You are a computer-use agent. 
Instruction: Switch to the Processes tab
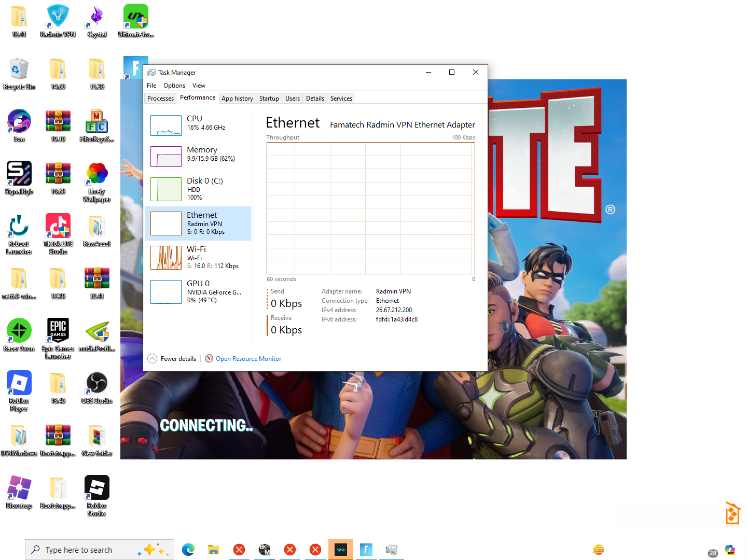(x=160, y=99)
